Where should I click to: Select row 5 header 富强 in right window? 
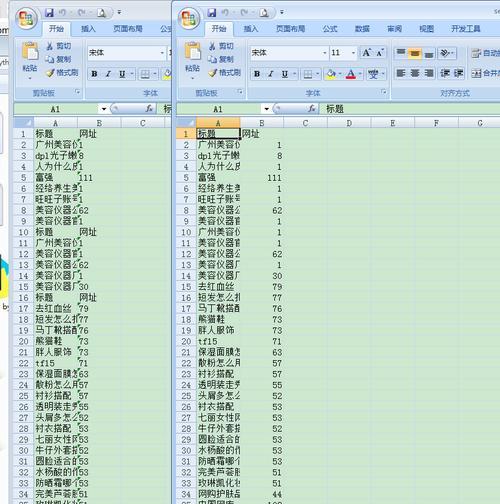(186, 178)
